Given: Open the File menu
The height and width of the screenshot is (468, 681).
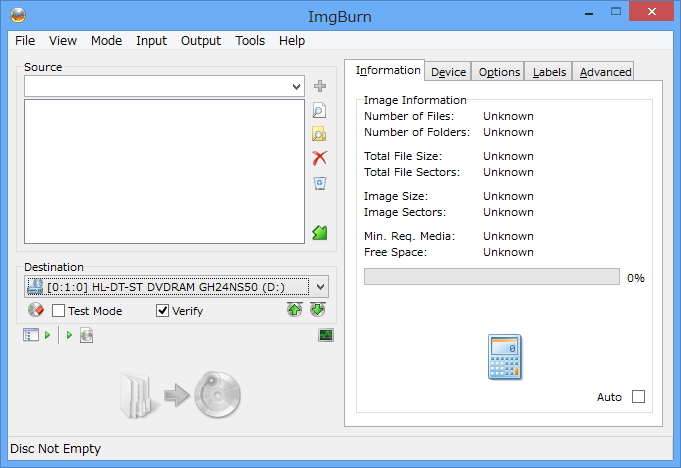Looking at the screenshot, I should coord(25,41).
